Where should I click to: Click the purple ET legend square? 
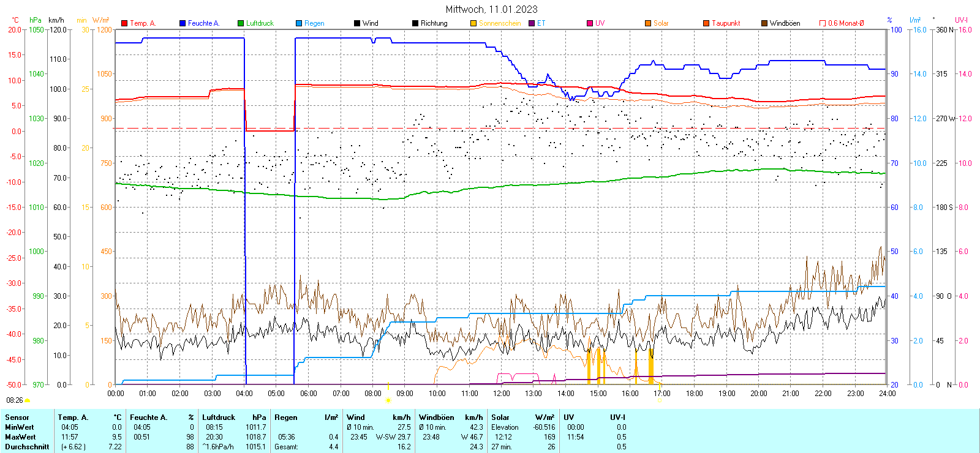click(x=532, y=23)
